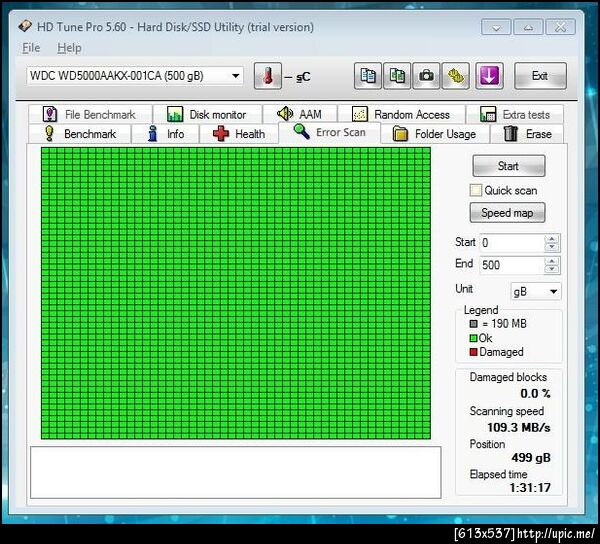Click the 'Position' label in stats panel
The image size is (600, 544).
click(x=487, y=444)
